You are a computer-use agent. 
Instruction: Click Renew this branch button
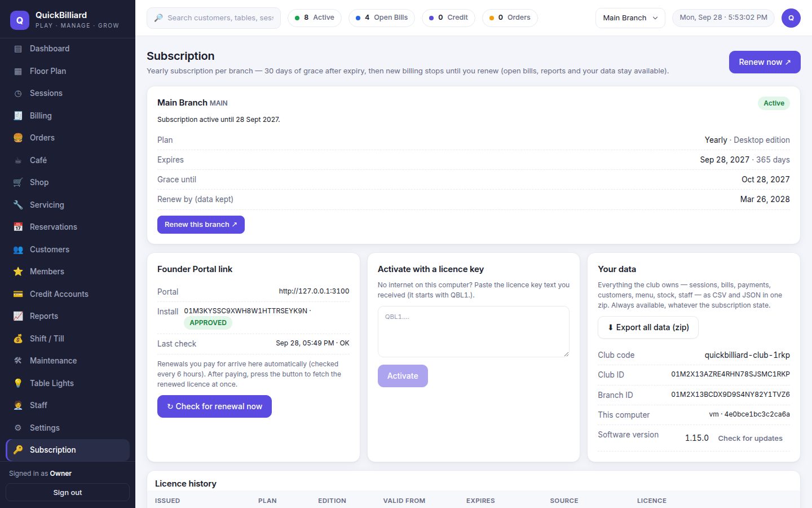point(201,225)
